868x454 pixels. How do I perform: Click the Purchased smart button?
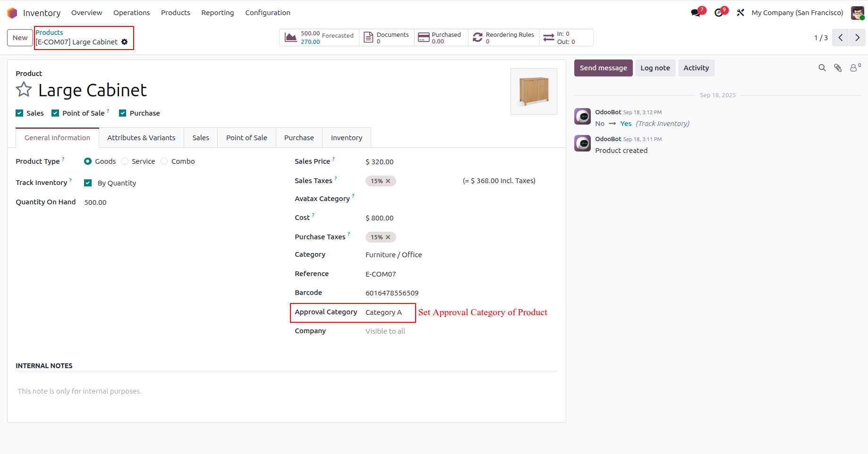pos(440,38)
